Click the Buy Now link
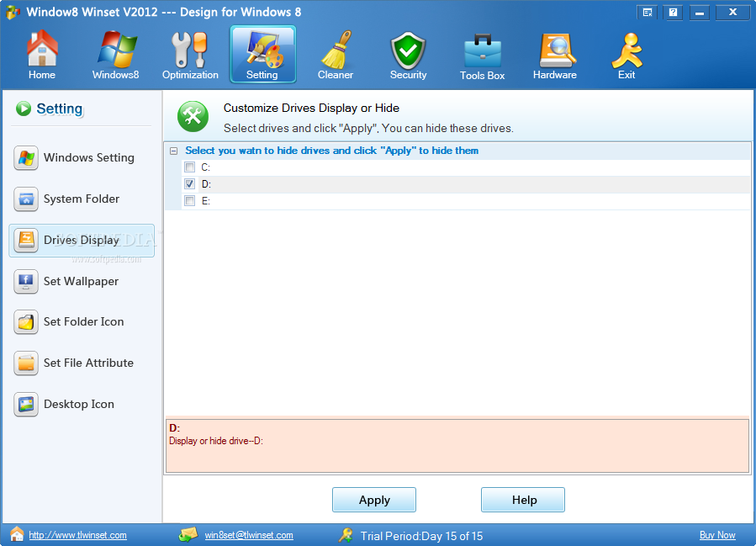The image size is (756, 546). (x=717, y=535)
